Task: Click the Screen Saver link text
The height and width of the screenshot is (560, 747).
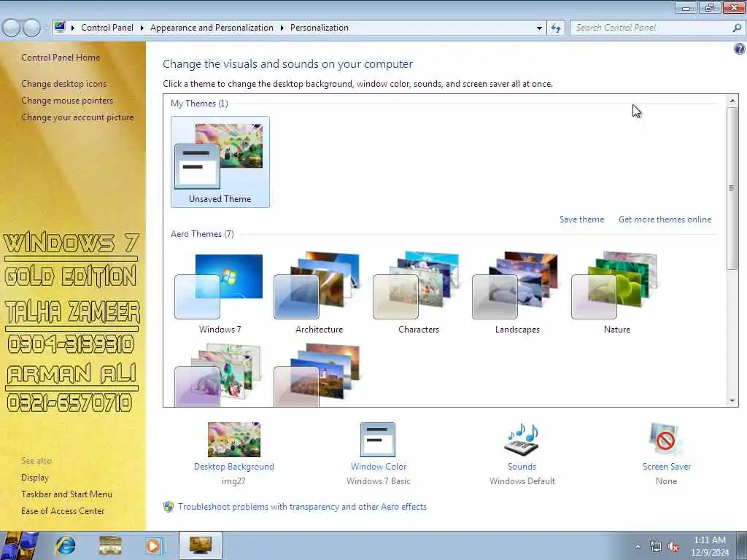Action: pyautogui.click(x=667, y=467)
